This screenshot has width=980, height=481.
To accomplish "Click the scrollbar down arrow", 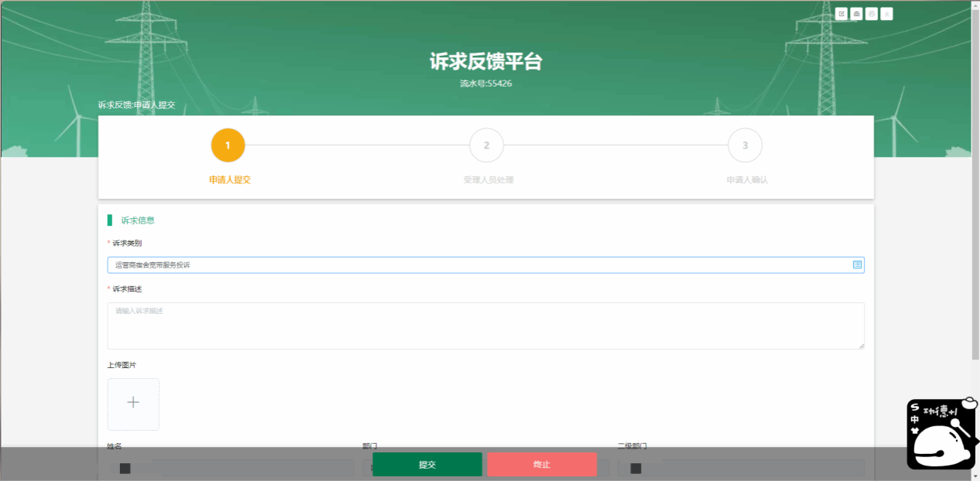I will point(975,476).
